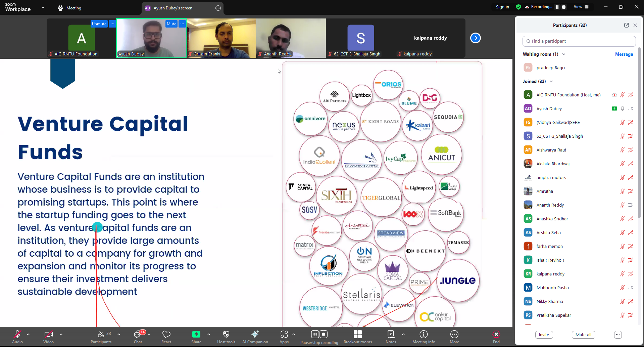Message the waiting room
Viewport: 644px width, 347px height.
(x=624, y=54)
